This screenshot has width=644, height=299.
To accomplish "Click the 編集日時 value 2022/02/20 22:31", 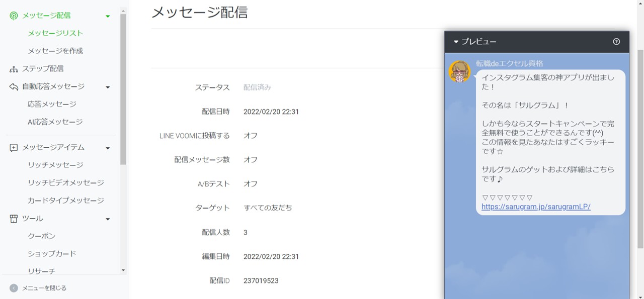I will coord(271,256).
